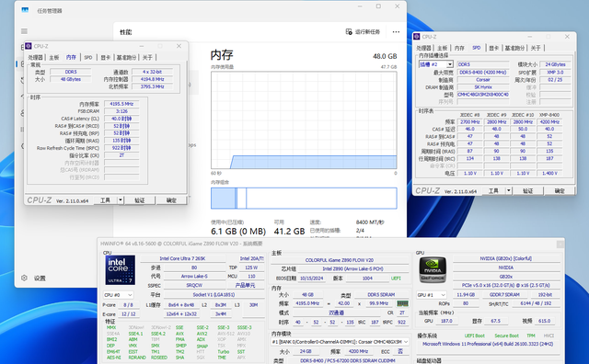The height and width of the screenshot is (364, 589).
Task: Open the GPU #1 selector dropdown in HWiNFO
Action: [x=432, y=295]
